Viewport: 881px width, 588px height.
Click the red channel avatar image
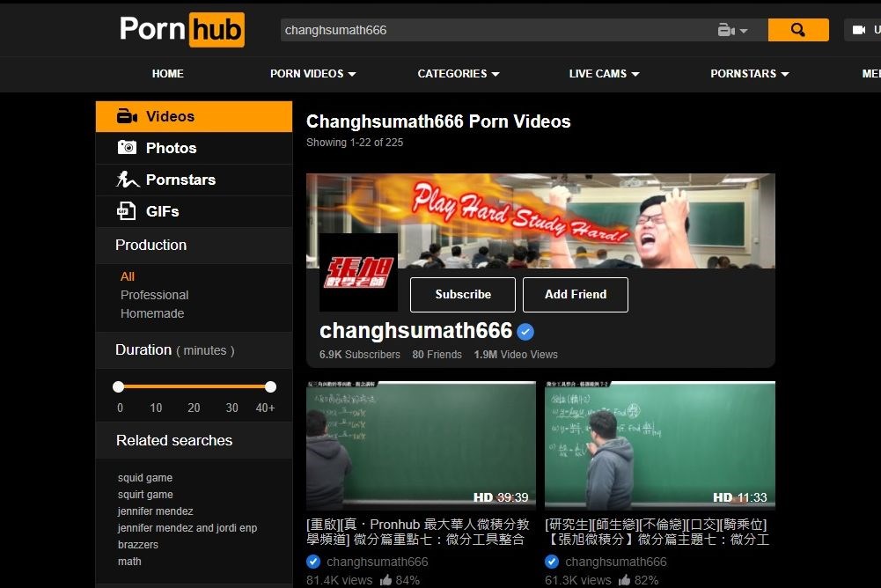[x=358, y=273]
